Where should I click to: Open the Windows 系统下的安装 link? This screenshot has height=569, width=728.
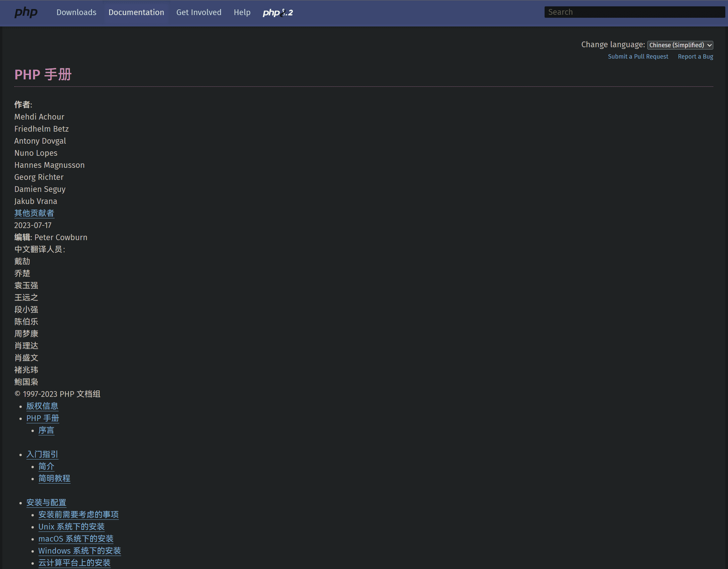tap(80, 551)
